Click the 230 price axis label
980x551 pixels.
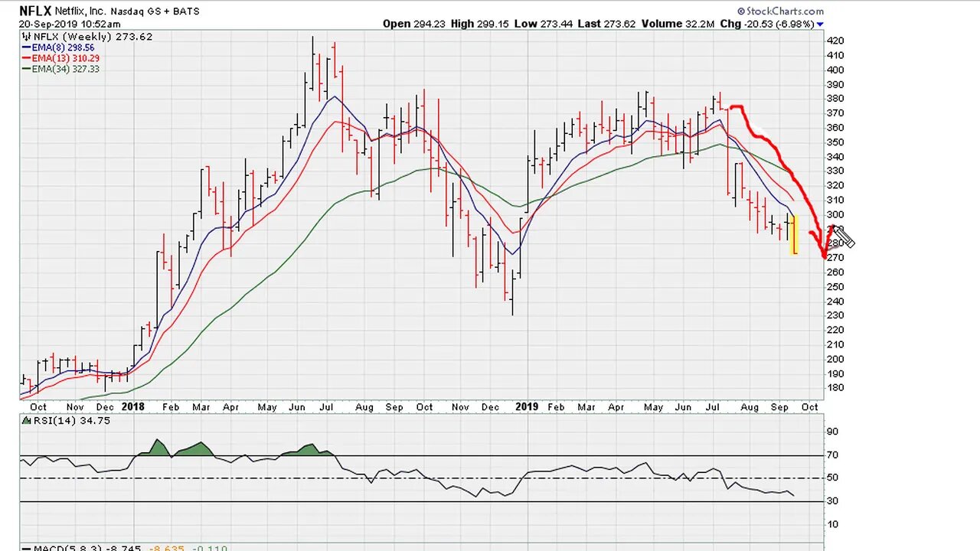pos(835,315)
